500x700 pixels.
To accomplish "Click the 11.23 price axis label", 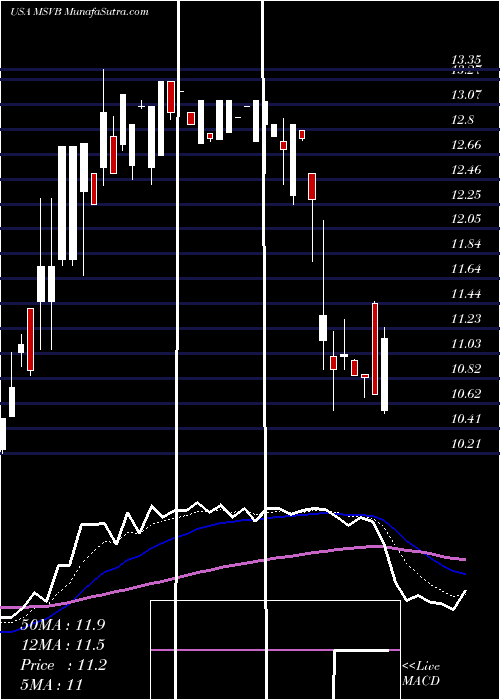I will (x=466, y=319).
